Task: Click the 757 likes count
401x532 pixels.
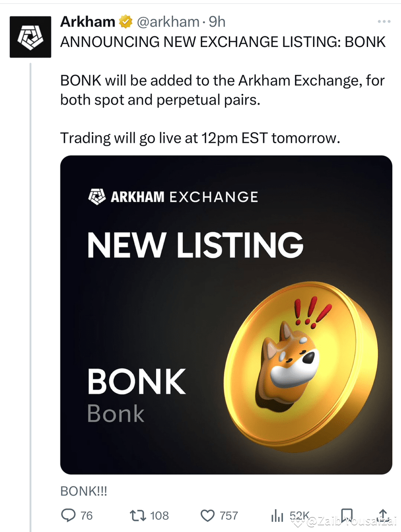Action: pyautogui.click(x=229, y=516)
